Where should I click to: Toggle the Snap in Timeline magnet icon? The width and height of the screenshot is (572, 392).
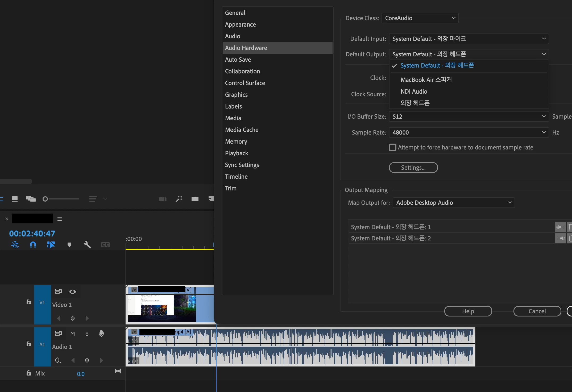point(33,245)
